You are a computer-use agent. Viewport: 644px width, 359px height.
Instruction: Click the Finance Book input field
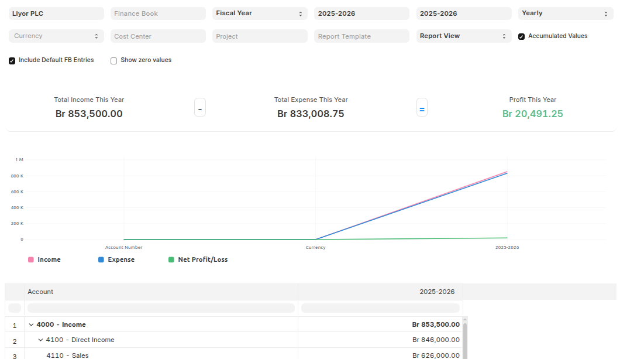tap(158, 13)
